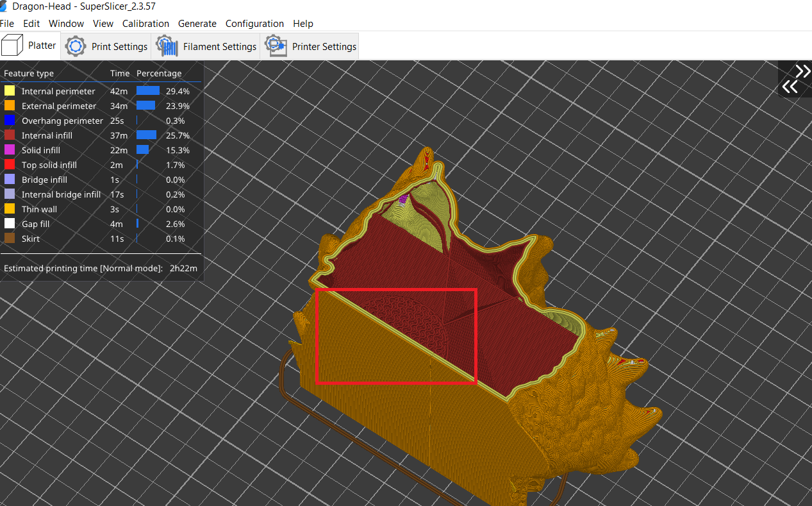Image resolution: width=812 pixels, height=506 pixels.
Task: Collapse sidebar with the top double-arrow
Action: point(802,71)
